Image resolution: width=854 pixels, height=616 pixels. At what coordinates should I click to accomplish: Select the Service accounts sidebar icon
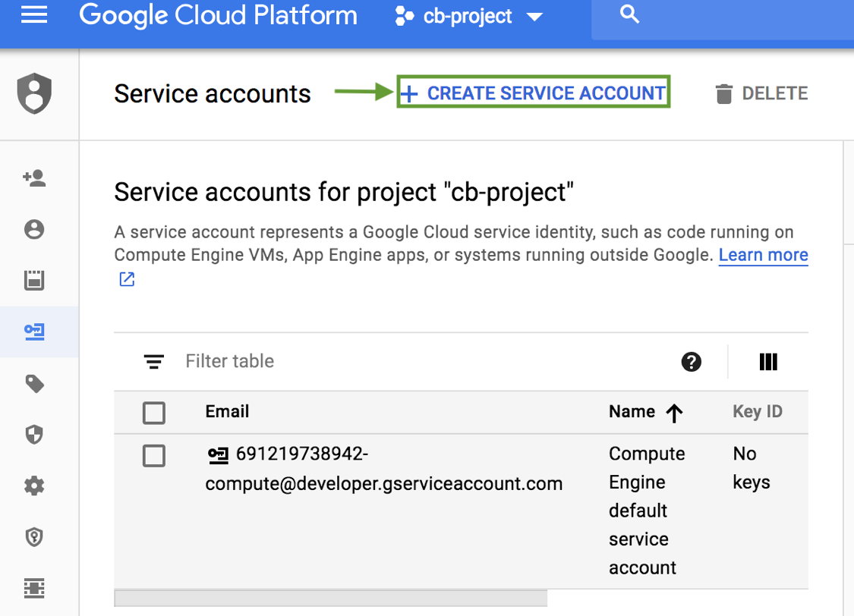pos(34,332)
